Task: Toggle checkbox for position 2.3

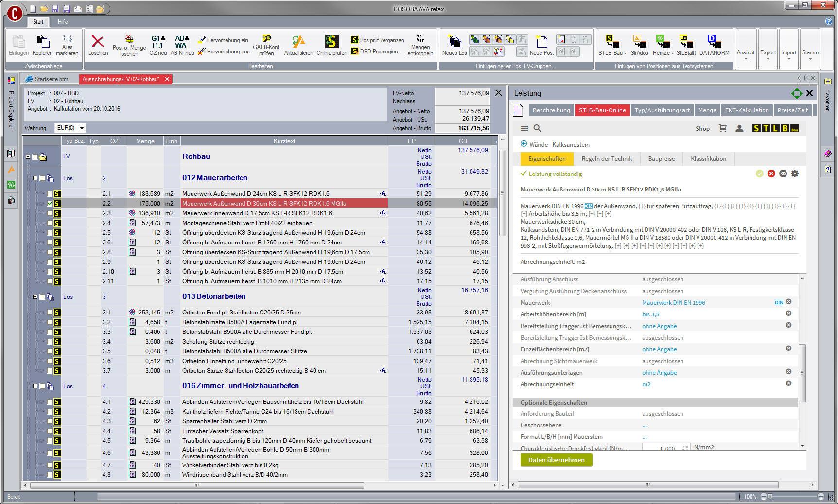Action: [x=50, y=213]
